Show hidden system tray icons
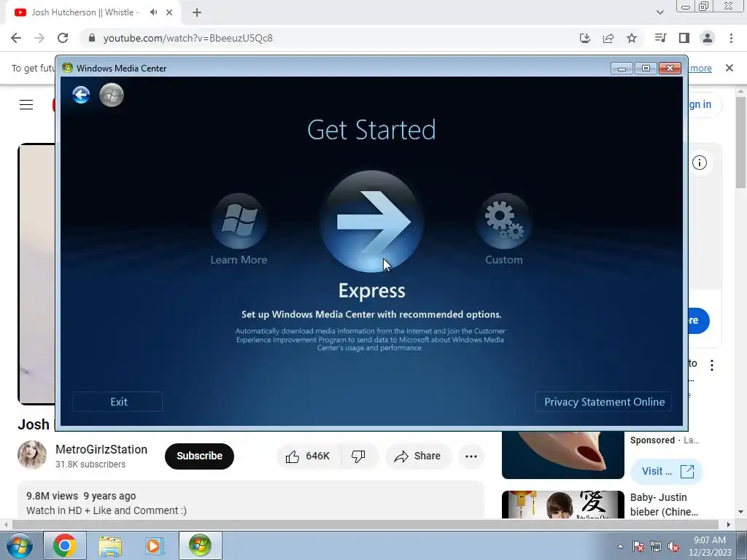 coord(620,546)
